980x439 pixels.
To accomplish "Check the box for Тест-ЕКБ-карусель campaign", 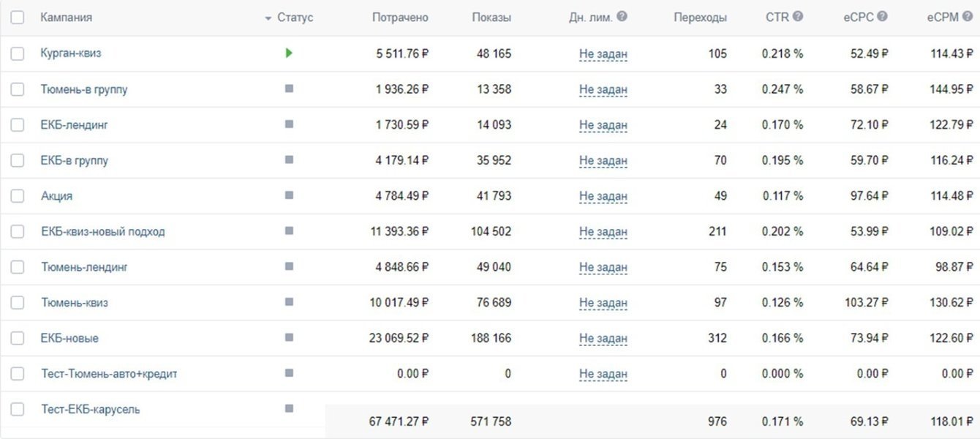I will (18, 409).
